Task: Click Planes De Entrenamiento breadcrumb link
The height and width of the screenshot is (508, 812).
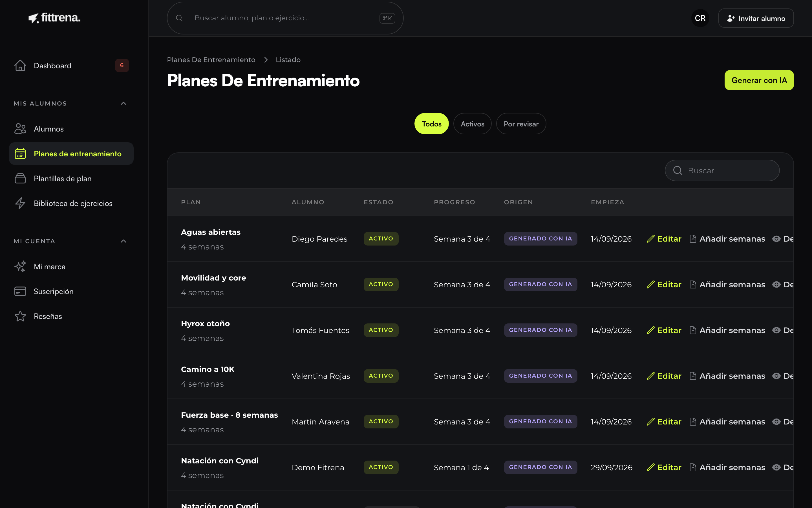Action: pyautogui.click(x=211, y=60)
